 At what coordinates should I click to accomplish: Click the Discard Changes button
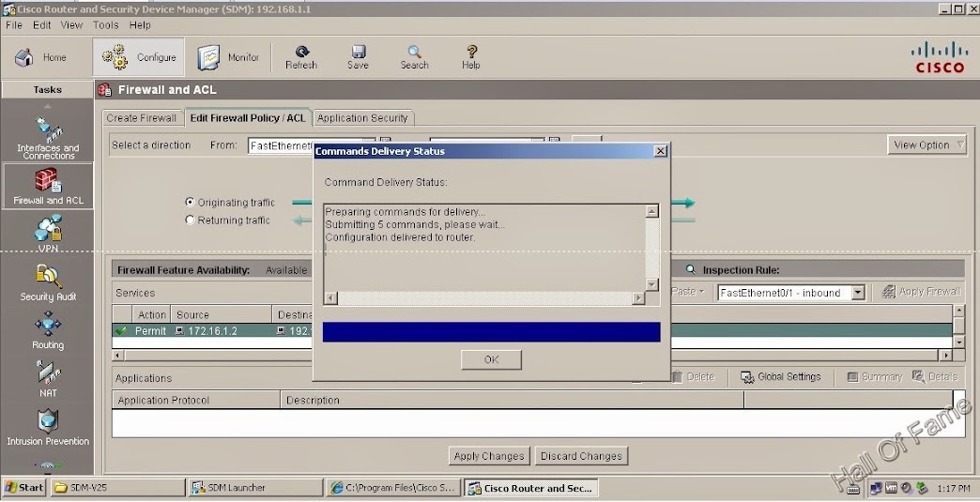(x=581, y=456)
